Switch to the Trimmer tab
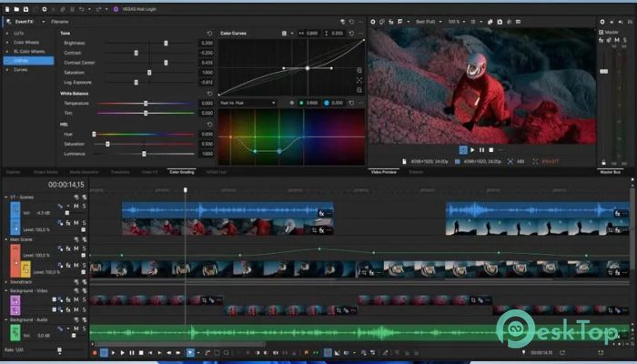This screenshot has height=364, width=637. [x=416, y=172]
